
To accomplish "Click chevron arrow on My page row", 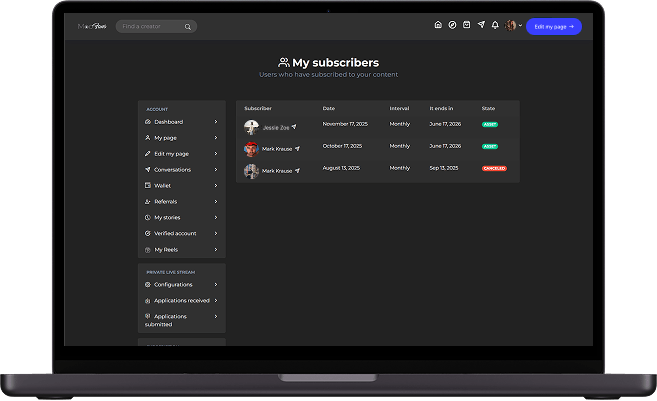I will click(216, 138).
